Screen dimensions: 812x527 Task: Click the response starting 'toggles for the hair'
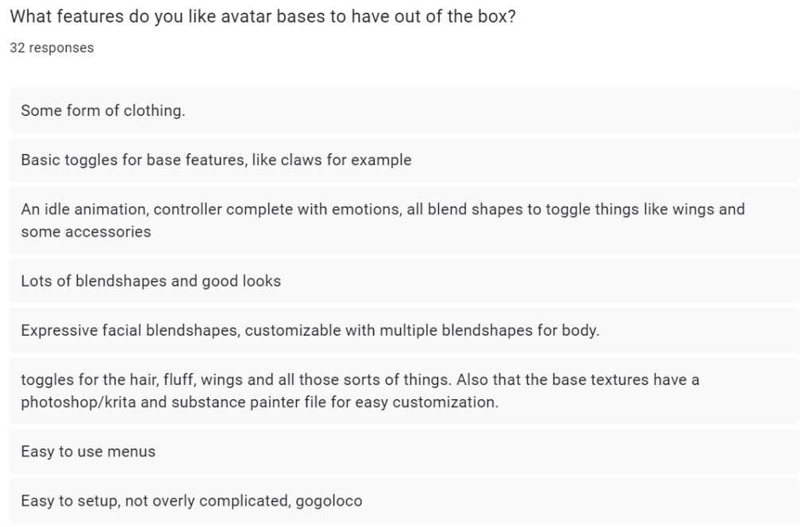point(360,380)
